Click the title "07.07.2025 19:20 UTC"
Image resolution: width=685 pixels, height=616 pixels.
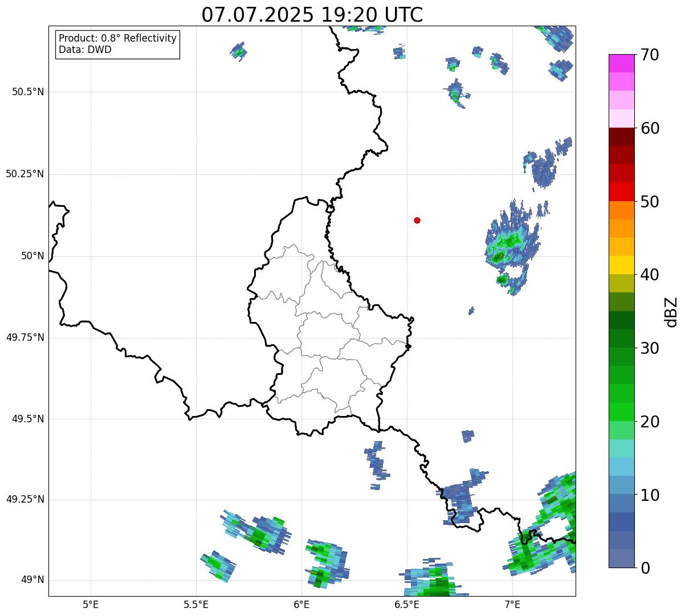coord(312,15)
